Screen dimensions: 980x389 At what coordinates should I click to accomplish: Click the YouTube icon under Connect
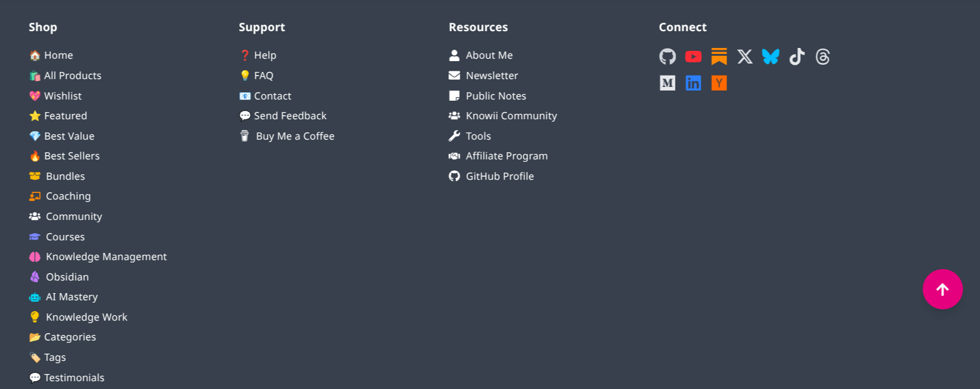693,56
